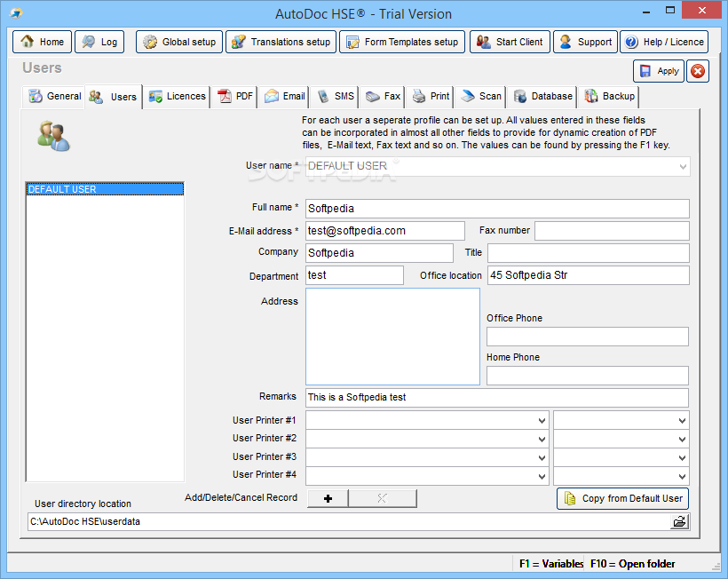The image size is (728, 579).
Task: Click the two-users profile icon
Action: point(54,136)
